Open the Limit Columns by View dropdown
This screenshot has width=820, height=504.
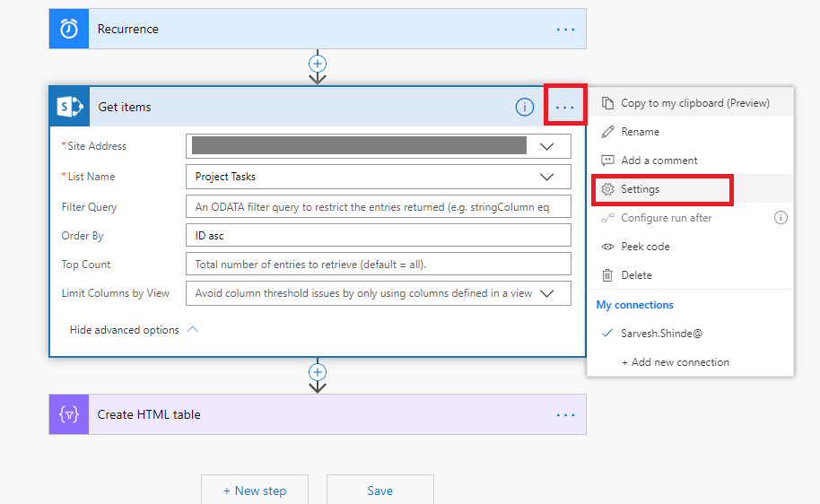[547, 293]
